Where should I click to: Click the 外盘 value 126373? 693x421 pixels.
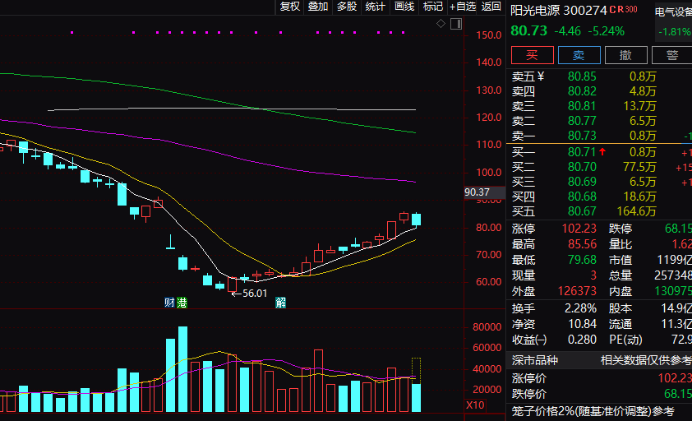point(577,291)
